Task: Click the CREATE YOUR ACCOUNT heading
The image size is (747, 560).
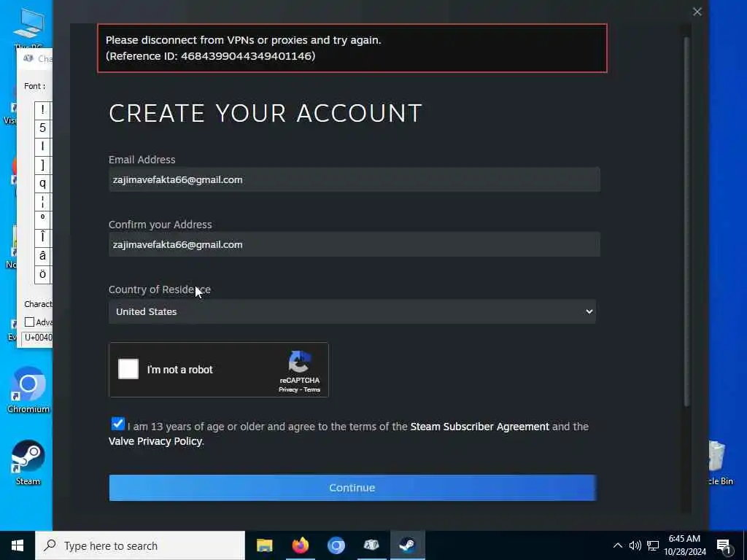Action: point(266,113)
